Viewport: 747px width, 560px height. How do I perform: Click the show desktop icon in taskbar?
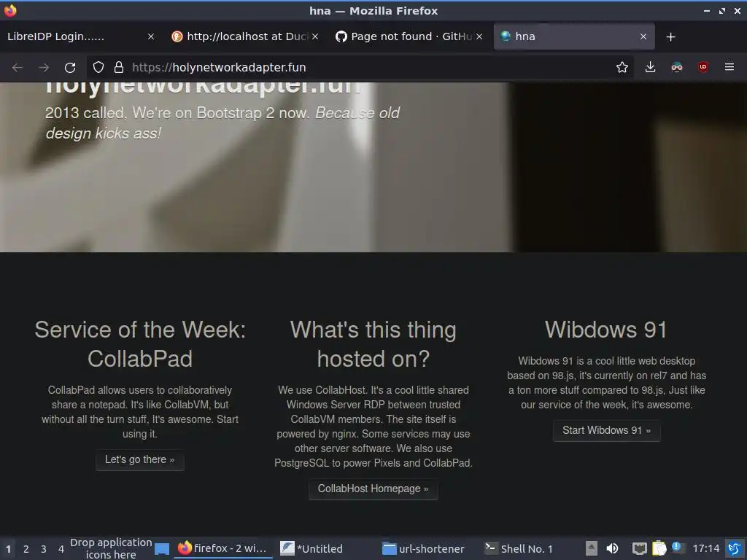(162, 549)
